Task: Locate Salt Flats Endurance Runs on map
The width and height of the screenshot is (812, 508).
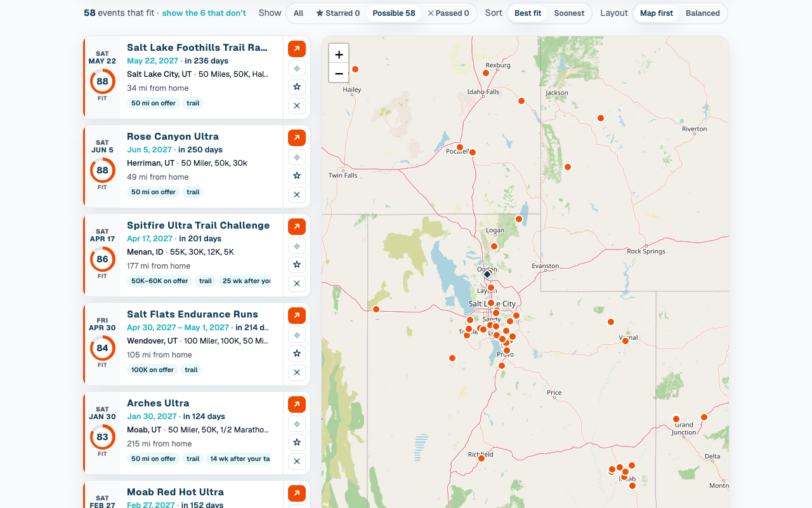Action: [297, 335]
